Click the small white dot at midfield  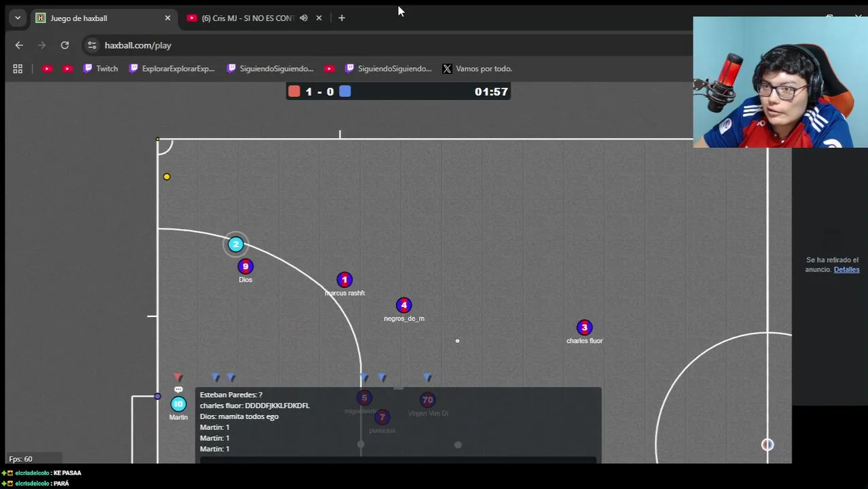click(457, 341)
